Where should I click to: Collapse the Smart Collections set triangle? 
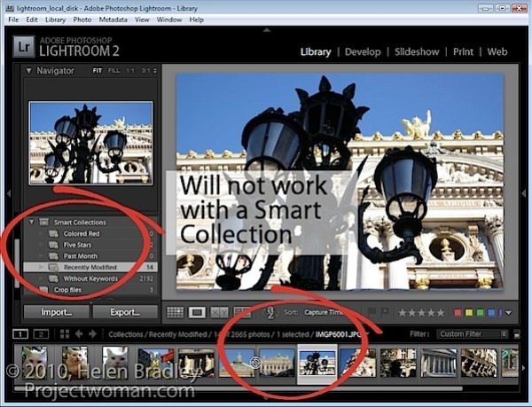pyautogui.click(x=31, y=223)
